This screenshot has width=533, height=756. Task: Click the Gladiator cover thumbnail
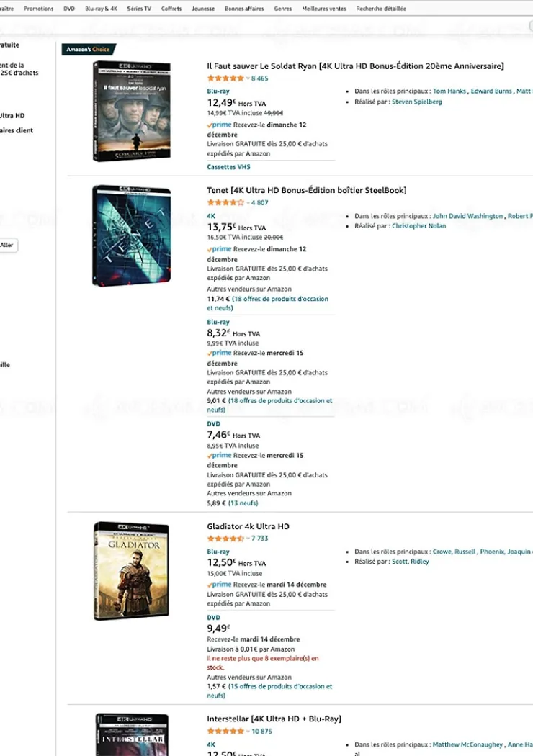coord(132,570)
